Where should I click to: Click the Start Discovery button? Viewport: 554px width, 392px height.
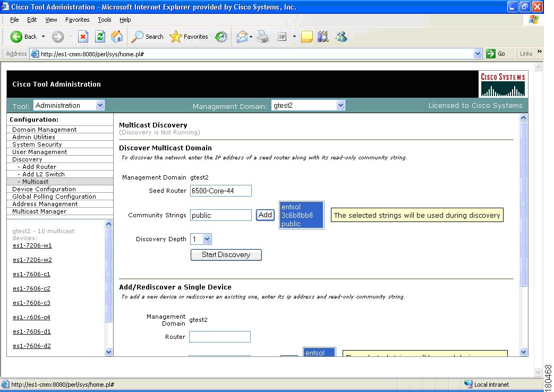click(226, 255)
